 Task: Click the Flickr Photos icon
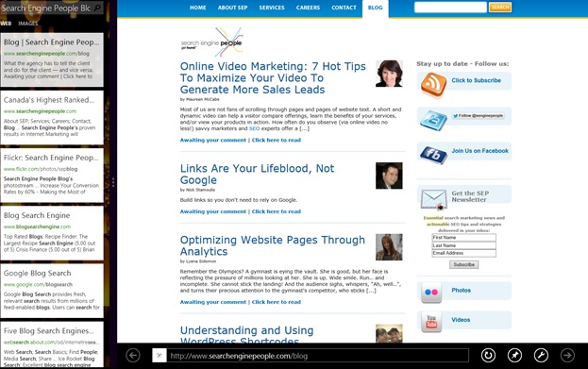431,293
